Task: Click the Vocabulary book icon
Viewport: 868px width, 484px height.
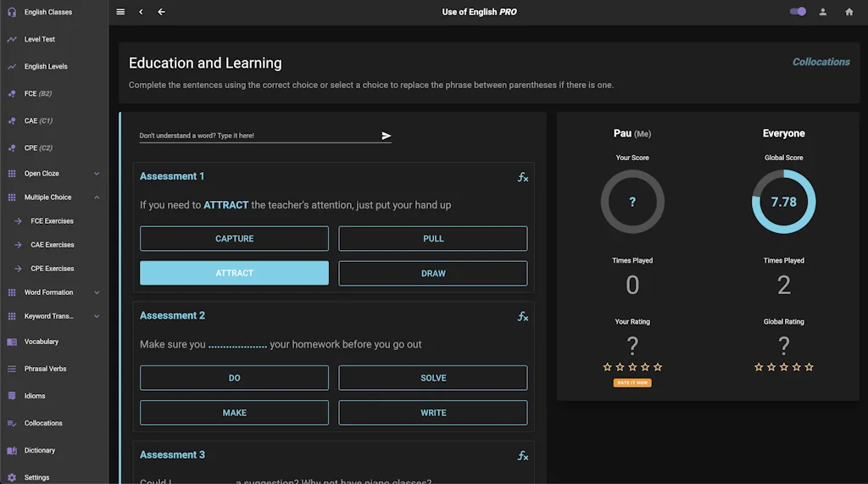Action: [12, 342]
